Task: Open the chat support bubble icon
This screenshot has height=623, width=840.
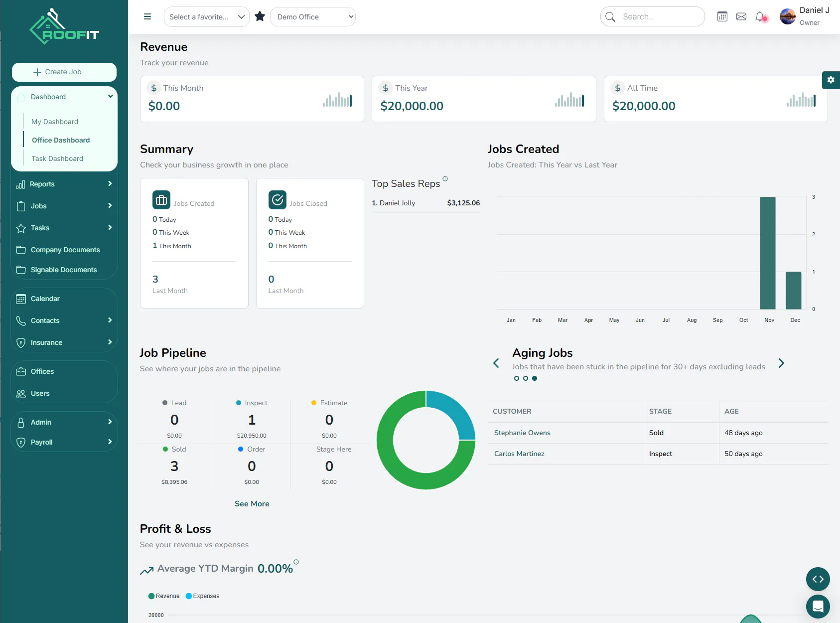Action: [x=818, y=606]
